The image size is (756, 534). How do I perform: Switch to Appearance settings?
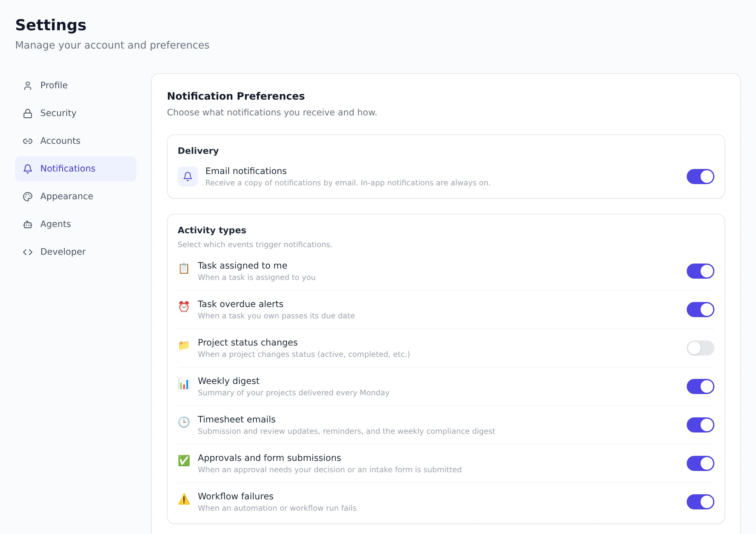pyautogui.click(x=75, y=196)
